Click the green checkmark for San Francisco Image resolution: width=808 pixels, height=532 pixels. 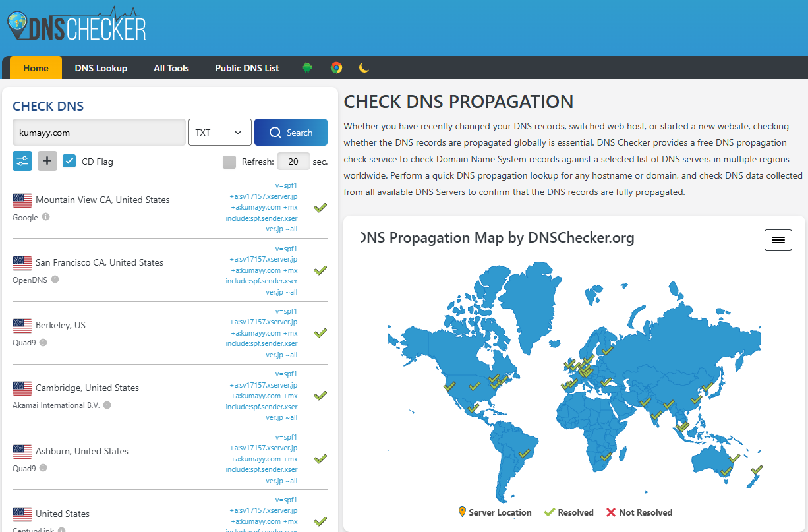pos(320,270)
